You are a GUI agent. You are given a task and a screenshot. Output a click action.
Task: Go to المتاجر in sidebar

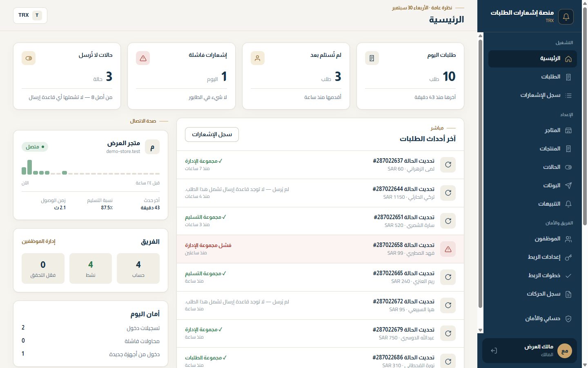(532, 130)
